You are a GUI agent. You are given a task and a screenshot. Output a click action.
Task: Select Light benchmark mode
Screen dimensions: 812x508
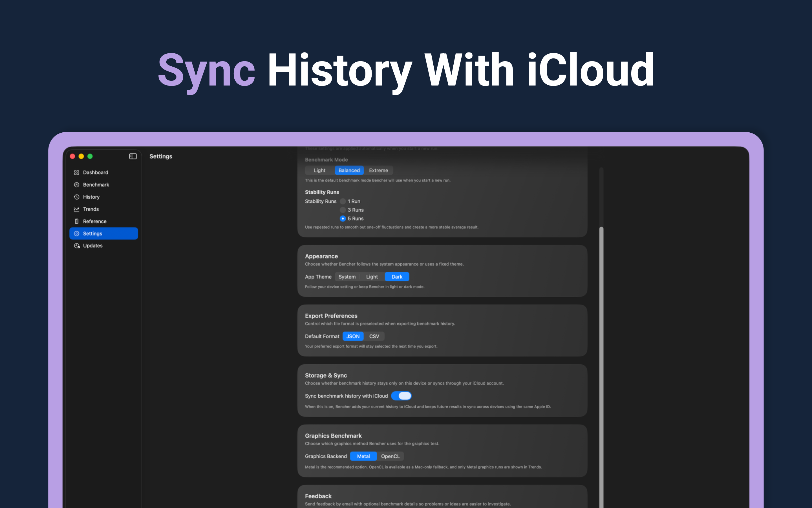click(319, 170)
